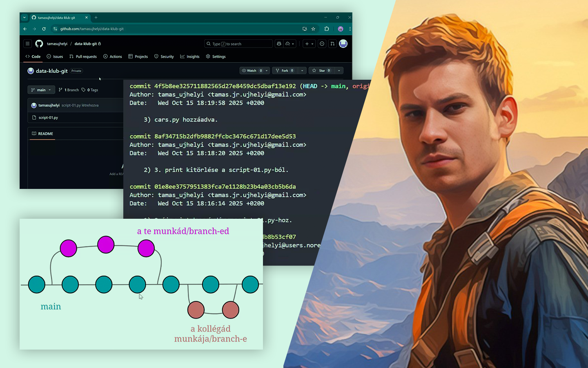
Task: Open the Create new plus dropdown
Action: (309, 44)
